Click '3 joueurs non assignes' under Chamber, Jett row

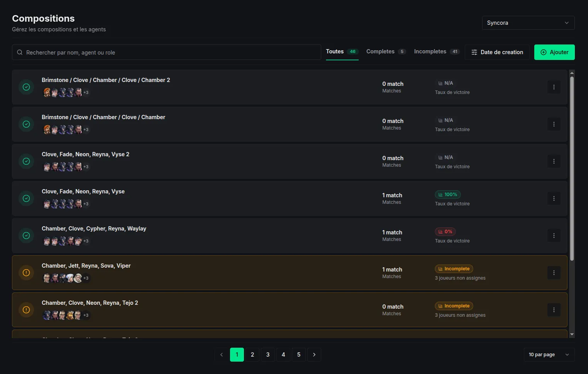coord(460,278)
